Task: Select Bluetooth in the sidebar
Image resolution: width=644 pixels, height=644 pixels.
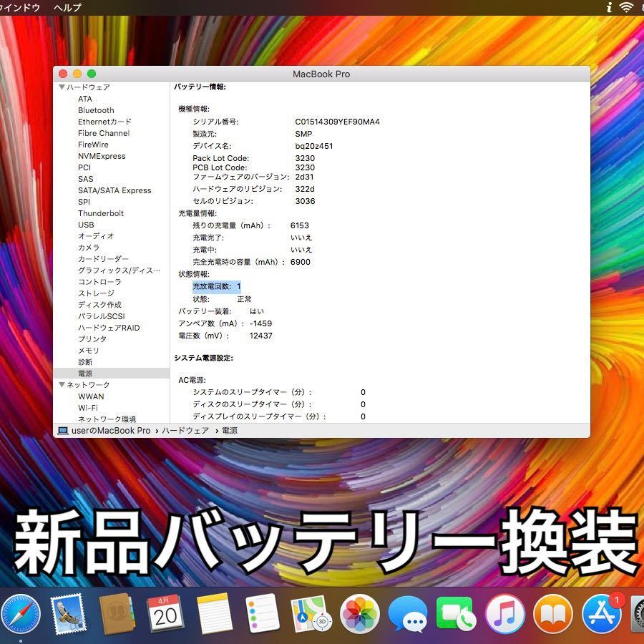Action: point(96,110)
